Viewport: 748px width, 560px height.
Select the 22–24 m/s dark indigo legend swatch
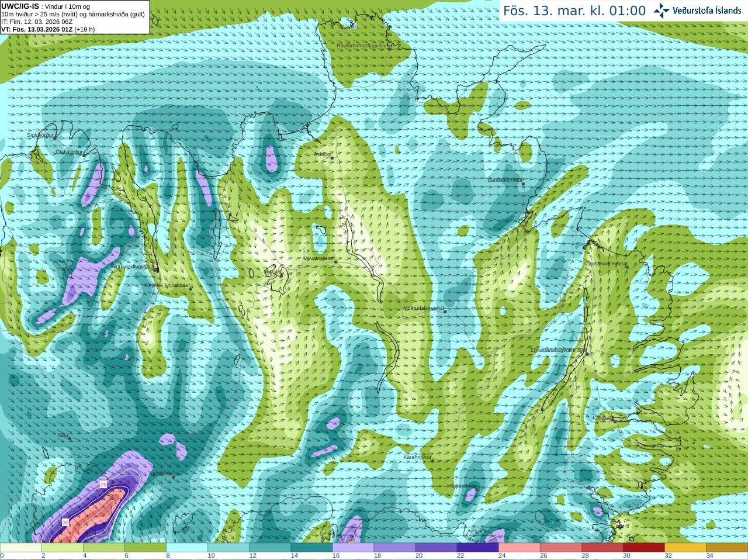point(477,548)
